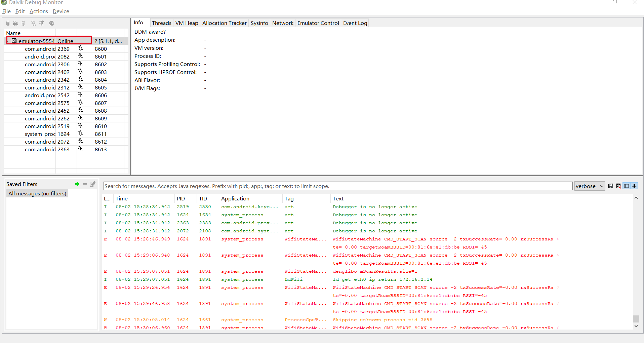This screenshot has width=644, height=343.
Task: Switch to the VM Heap tab
Action: (x=187, y=23)
